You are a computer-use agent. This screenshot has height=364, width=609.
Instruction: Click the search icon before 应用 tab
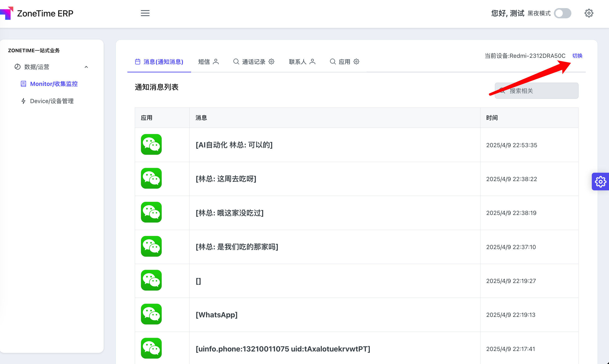coord(333,62)
